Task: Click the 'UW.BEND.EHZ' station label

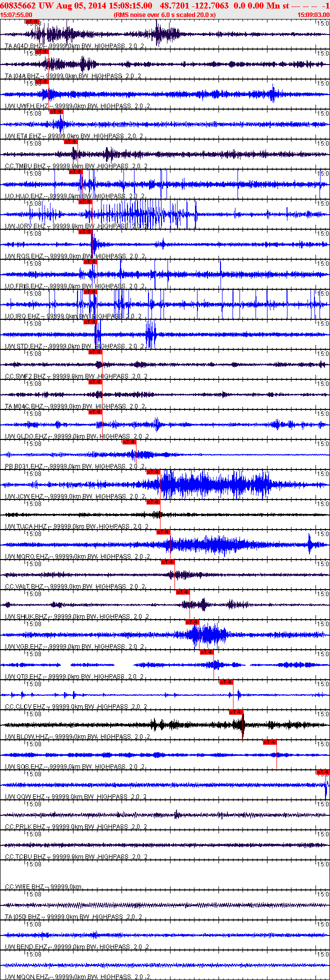Action: pyautogui.click(x=26, y=947)
